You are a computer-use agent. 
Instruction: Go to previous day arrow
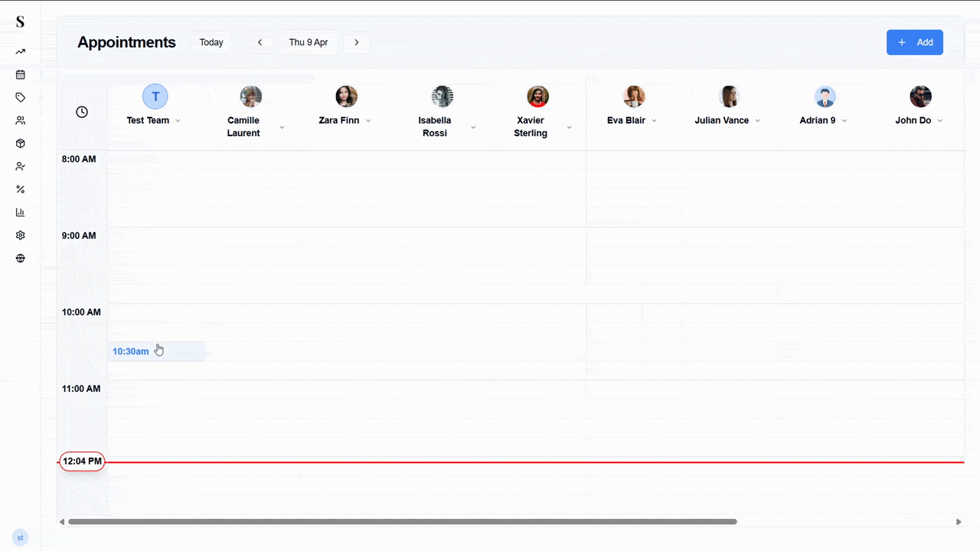click(260, 43)
